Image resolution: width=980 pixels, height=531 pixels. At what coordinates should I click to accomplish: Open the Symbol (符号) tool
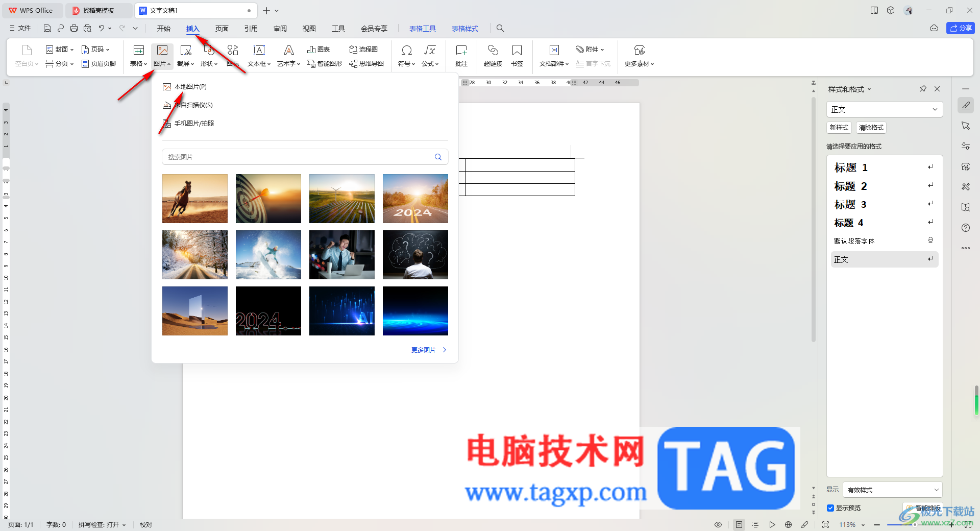tap(407, 56)
